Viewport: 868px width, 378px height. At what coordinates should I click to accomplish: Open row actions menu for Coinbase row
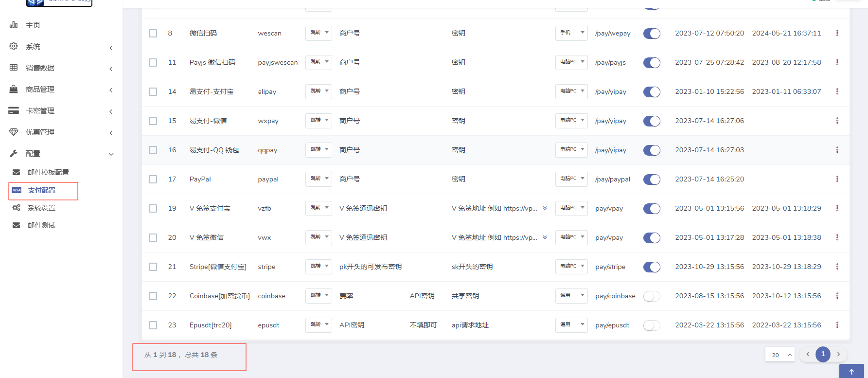(x=837, y=296)
